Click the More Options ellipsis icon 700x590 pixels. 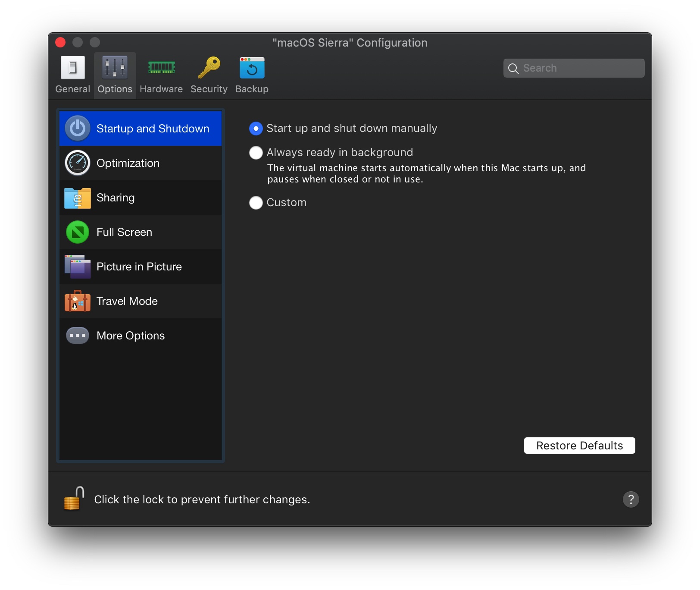(x=78, y=336)
